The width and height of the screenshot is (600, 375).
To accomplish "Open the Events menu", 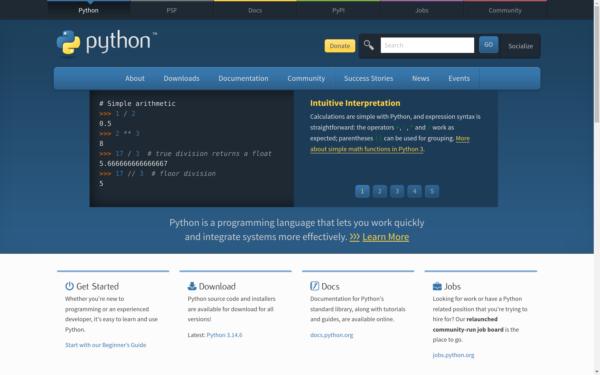I will (x=459, y=78).
